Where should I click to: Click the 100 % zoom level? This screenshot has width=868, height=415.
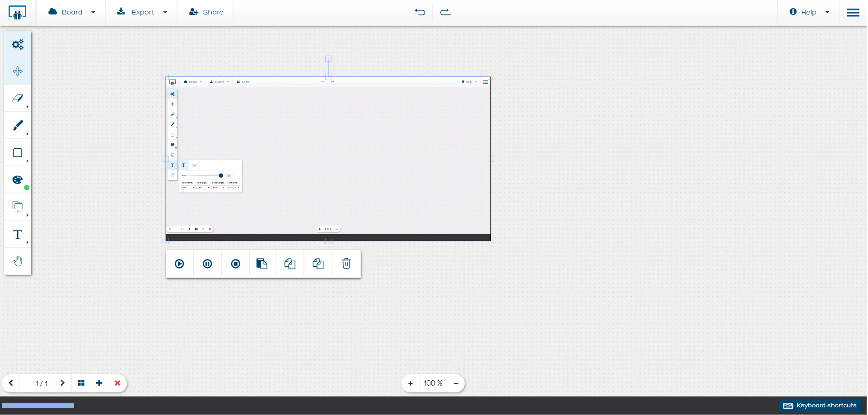click(x=433, y=383)
